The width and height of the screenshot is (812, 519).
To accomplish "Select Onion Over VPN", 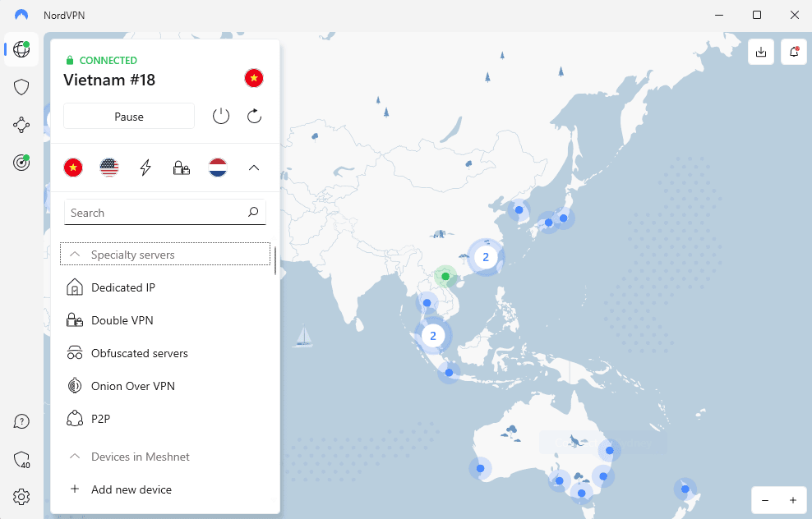I will 165,386.
